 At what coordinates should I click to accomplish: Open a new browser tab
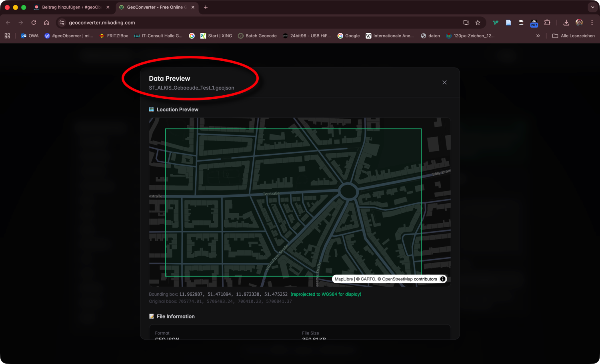click(206, 7)
